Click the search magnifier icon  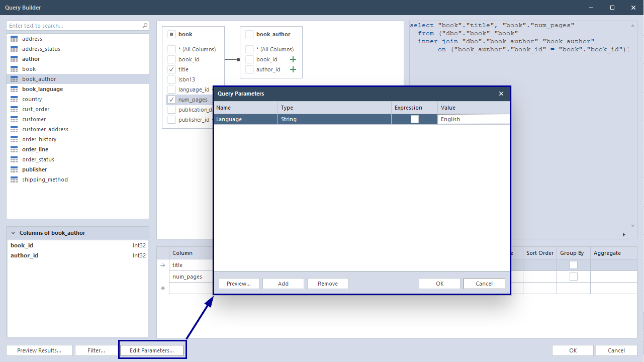(x=145, y=26)
